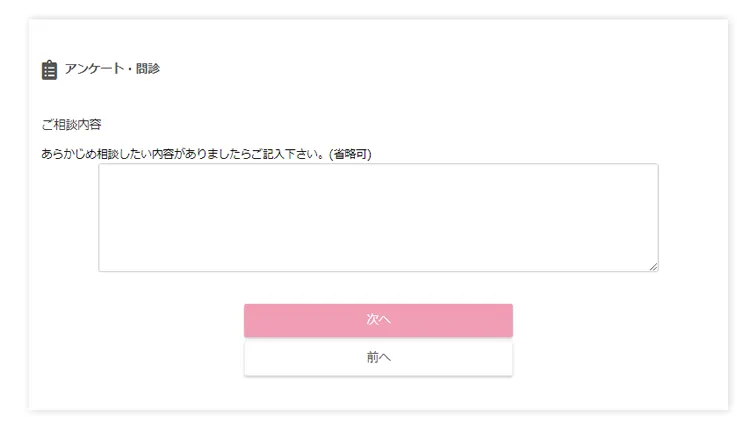Screen dimensions: 750x432
Task: Click the 次へ label on the pink button
Action: (x=378, y=319)
